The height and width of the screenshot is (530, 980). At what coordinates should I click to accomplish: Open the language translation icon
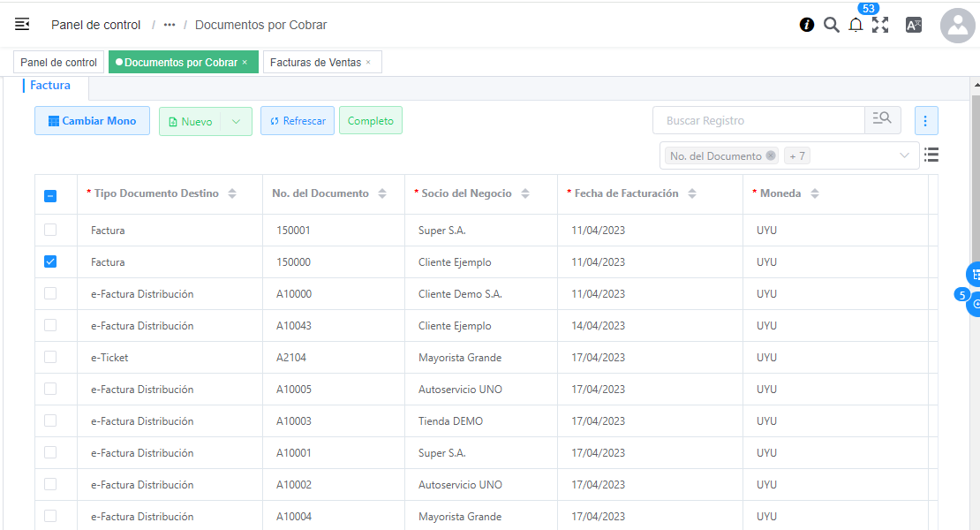tap(914, 25)
